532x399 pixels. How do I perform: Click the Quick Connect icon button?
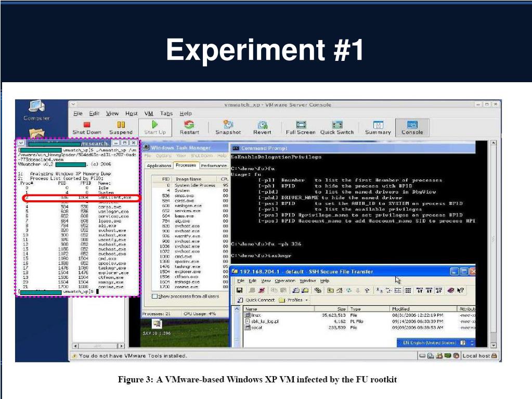(256, 300)
